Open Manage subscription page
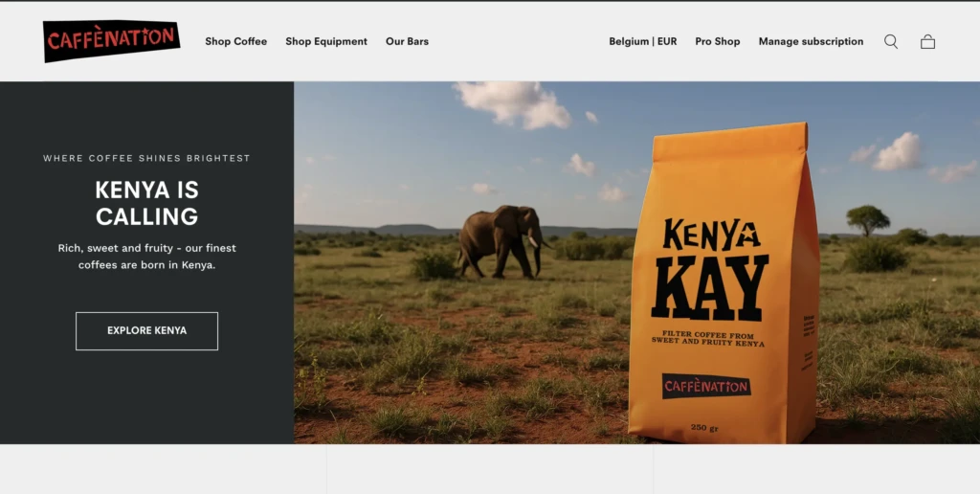This screenshot has height=494, width=980. coord(811,41)
